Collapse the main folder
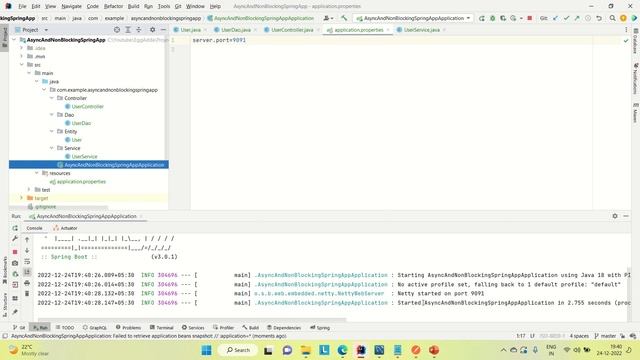Viewport: 640px width, 360px height. [29, 73]
